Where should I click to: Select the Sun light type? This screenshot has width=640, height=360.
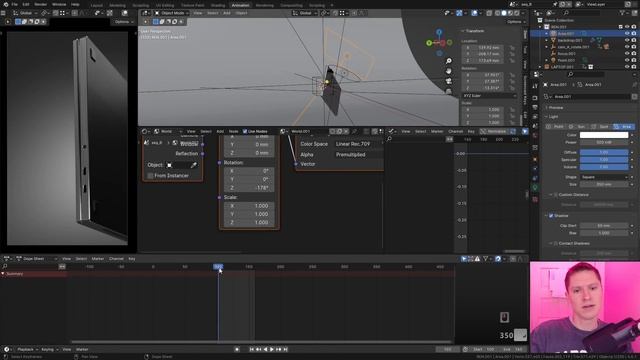pos(578,127)
